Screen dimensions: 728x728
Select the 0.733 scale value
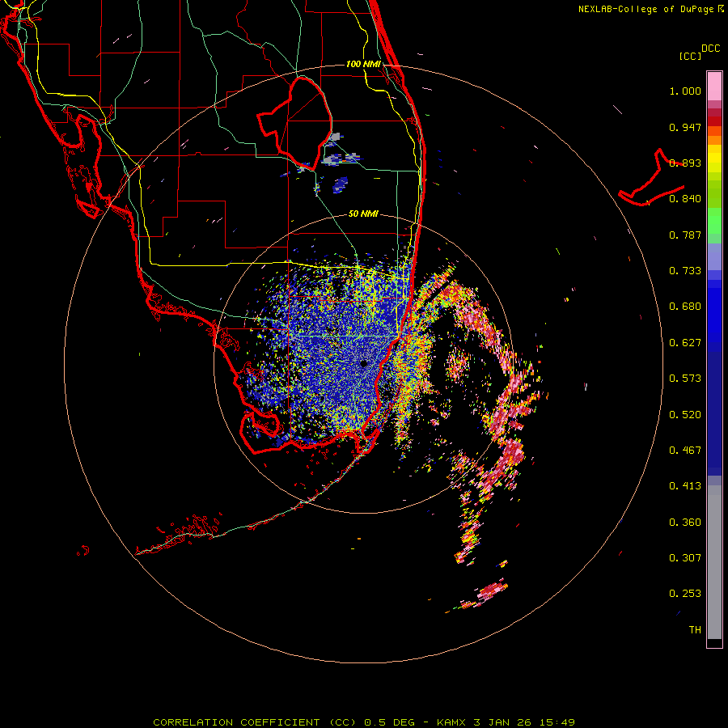685,271
